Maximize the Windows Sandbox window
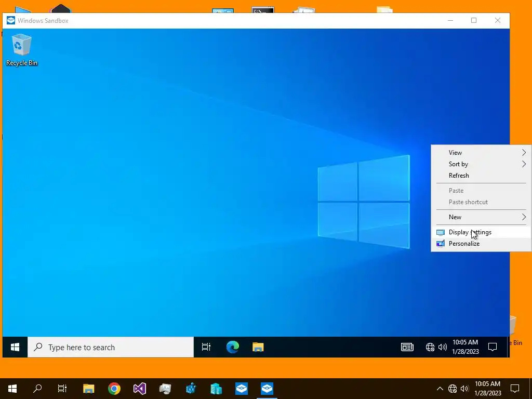 pos(474,20)
